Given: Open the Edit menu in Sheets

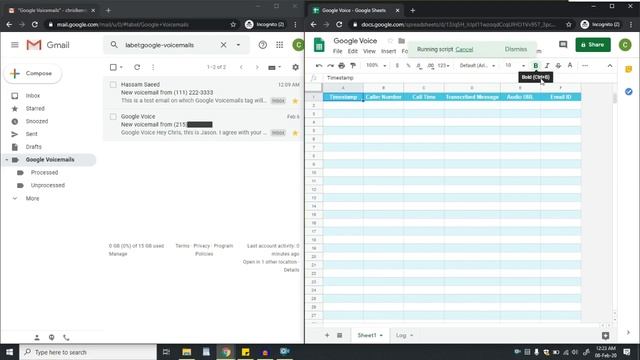Looking at the screenshot, I should (x=353, y=51).
